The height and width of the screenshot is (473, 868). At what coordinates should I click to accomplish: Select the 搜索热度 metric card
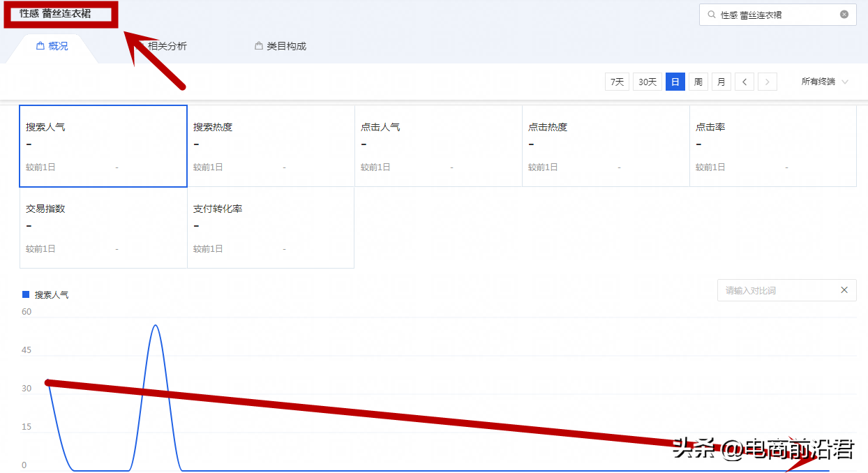point(271,147)
